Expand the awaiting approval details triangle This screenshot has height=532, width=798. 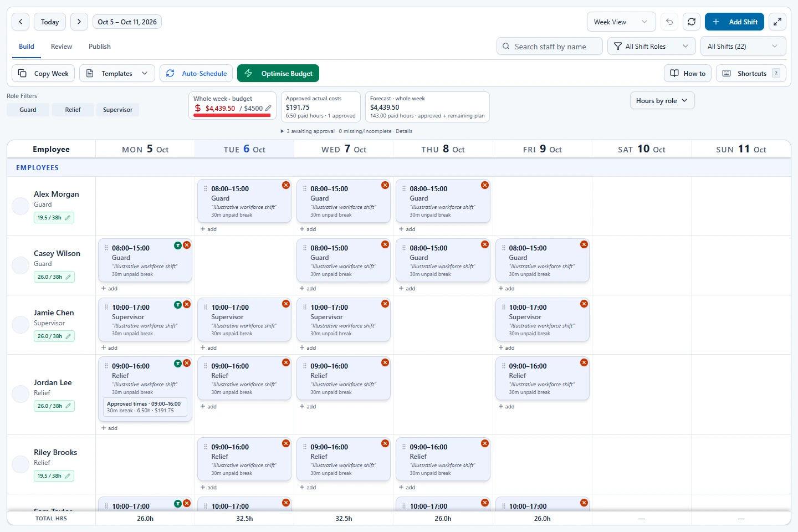283,131
